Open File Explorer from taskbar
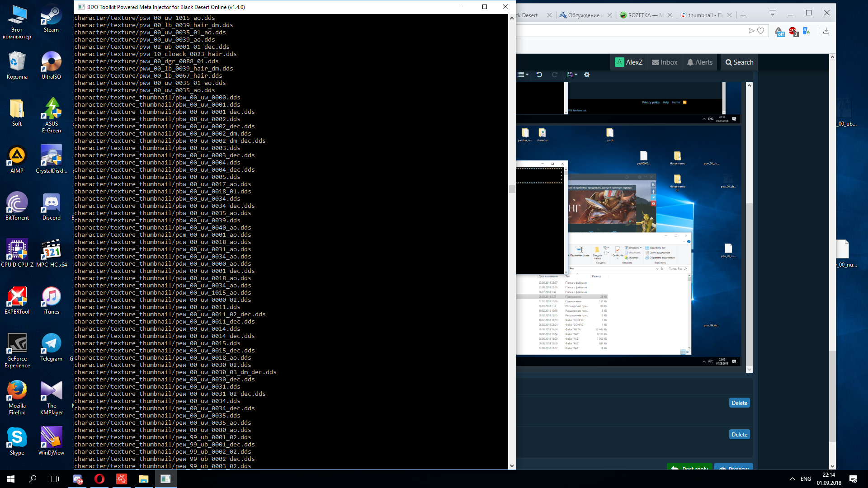Screen dimensions: 868x488 point(143,479)
